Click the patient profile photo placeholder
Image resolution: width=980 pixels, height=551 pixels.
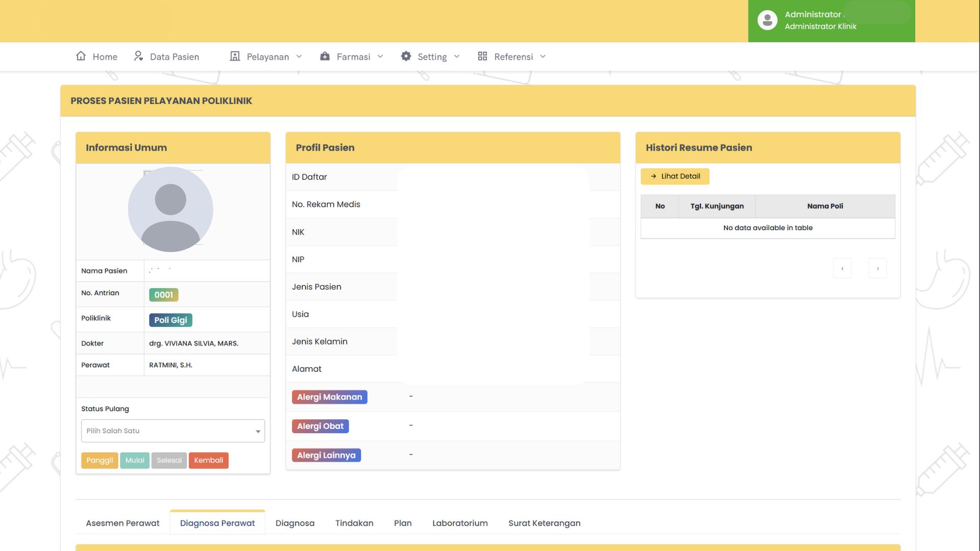tap(170, 209)
